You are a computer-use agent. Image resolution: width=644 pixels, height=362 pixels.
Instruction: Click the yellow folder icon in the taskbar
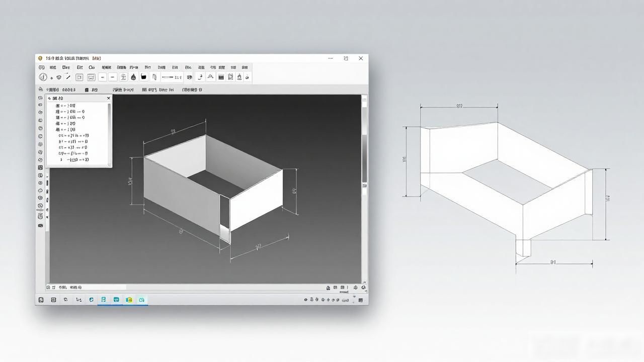pyautogui.click(x=129, y=300)
